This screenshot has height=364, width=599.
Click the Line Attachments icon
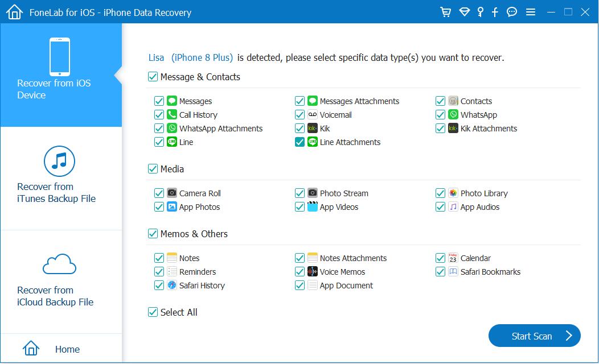pyautogui.click(x=313, y=142)
